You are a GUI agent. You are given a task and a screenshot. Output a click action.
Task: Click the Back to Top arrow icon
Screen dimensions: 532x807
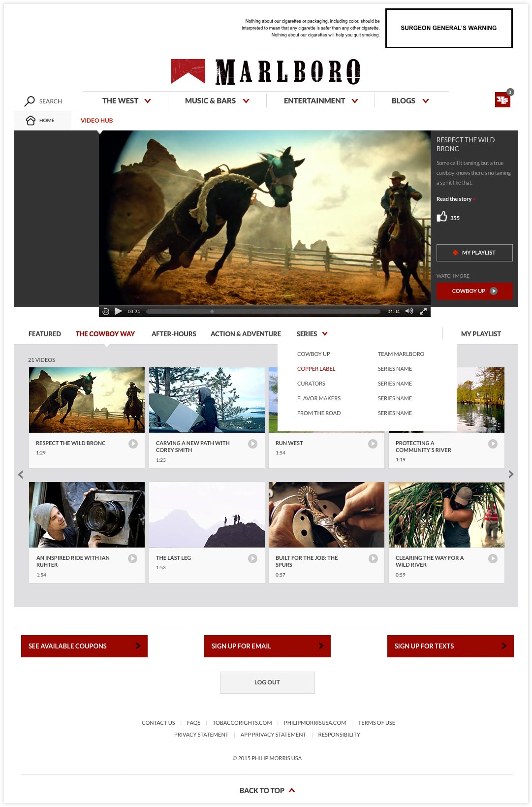click(292, 790)
